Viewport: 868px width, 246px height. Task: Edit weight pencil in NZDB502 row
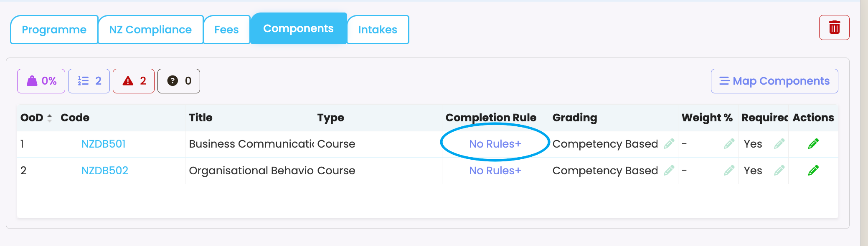point(729,171)
